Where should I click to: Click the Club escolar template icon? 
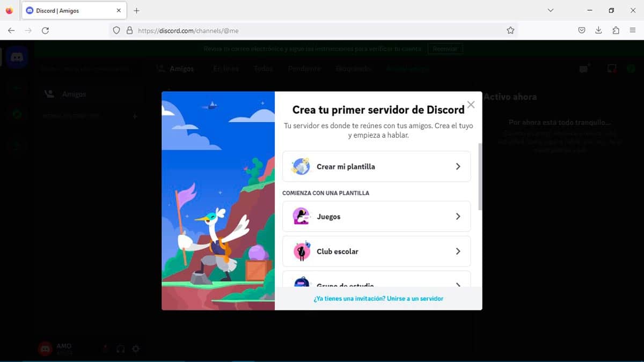[x=301, y=251]
